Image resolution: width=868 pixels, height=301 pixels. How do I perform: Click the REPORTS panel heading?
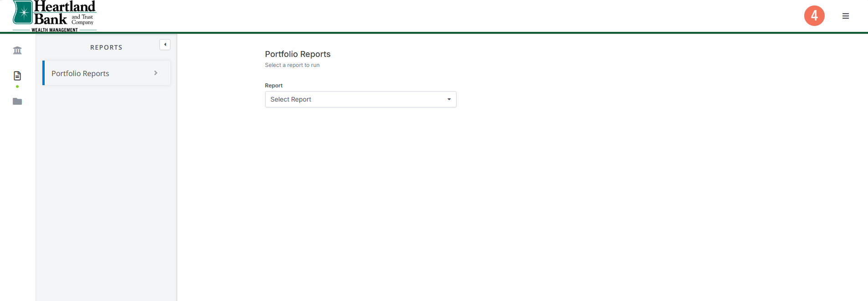[x=106, y=47]
